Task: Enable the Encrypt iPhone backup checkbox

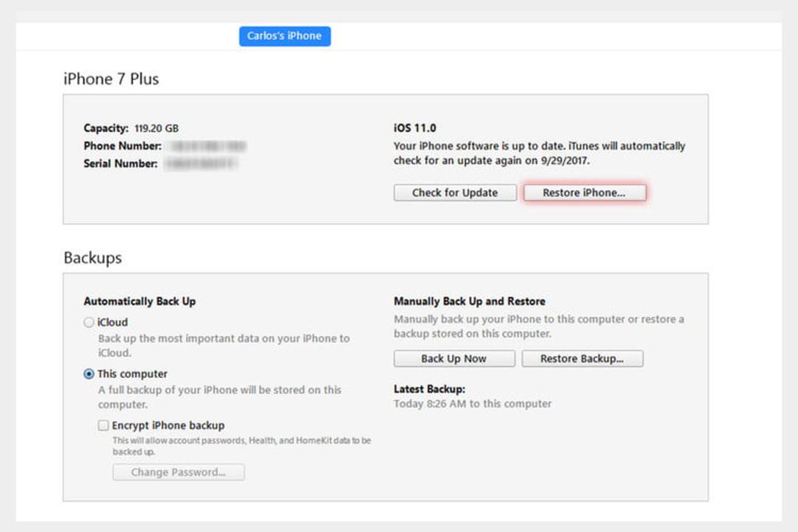Action: [x=103, y=425]
